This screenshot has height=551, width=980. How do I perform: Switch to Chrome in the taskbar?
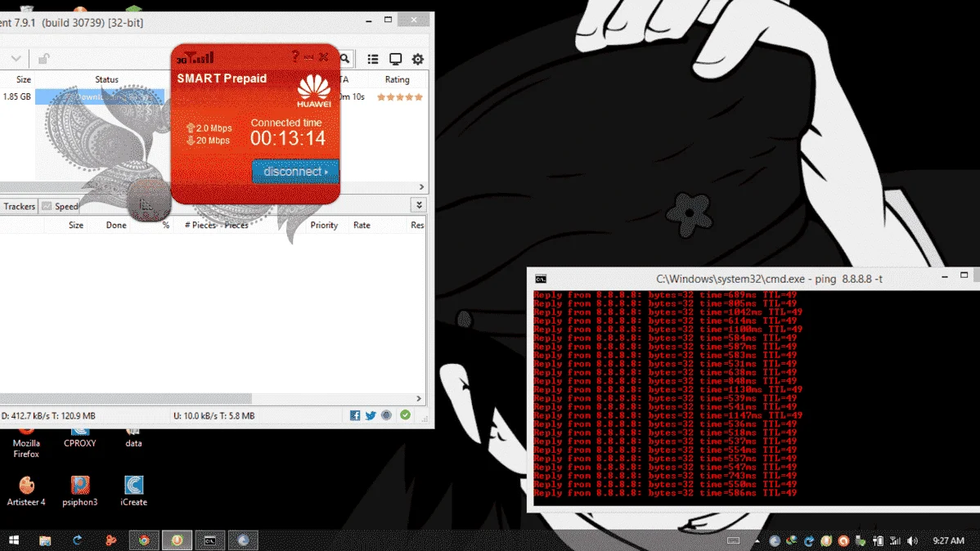tap(144, 540)
